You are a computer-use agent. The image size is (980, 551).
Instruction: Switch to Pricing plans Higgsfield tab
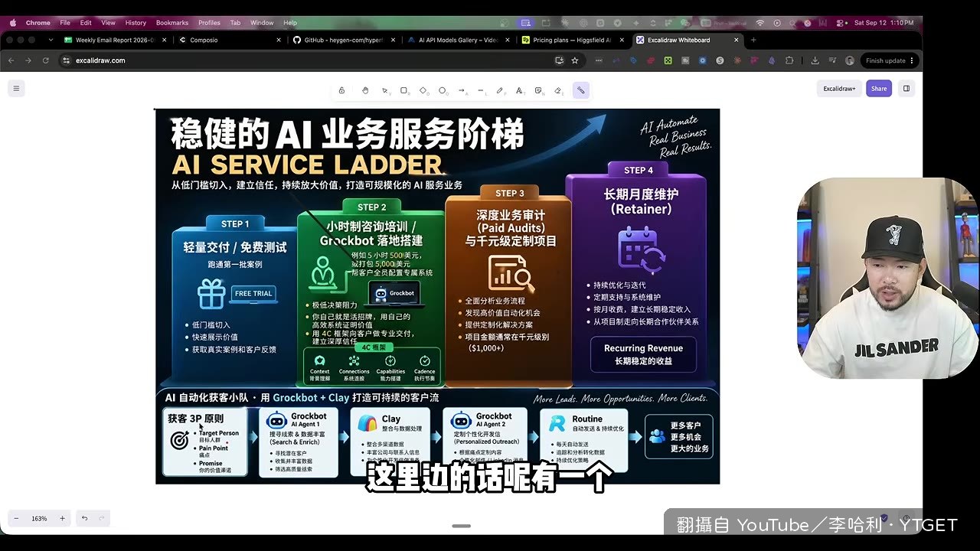point(573,40)
